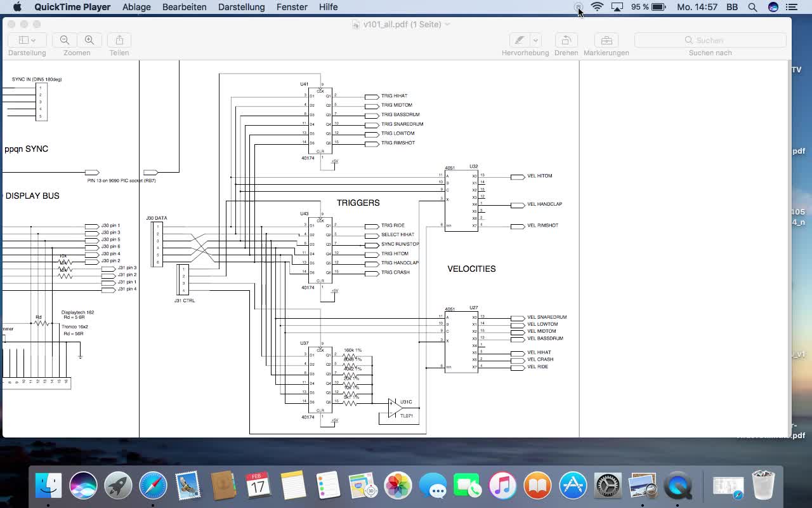Switch to Preview in the Dock
This screenshot has width=812, height=508.
click(643, 486)
